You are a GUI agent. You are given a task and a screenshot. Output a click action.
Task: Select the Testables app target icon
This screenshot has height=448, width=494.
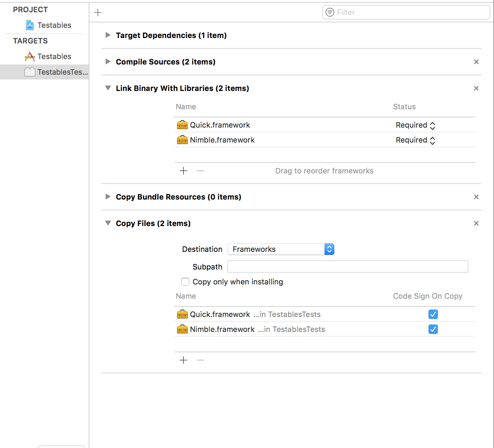click(30, 56)
